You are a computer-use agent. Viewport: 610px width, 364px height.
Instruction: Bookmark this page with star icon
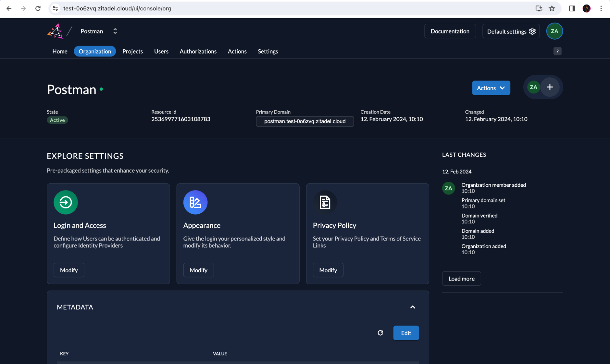[x=552, y=9]
